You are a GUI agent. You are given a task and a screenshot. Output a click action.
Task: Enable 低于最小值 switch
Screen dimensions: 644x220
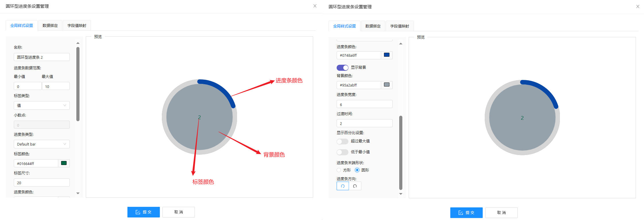point(342,152)
